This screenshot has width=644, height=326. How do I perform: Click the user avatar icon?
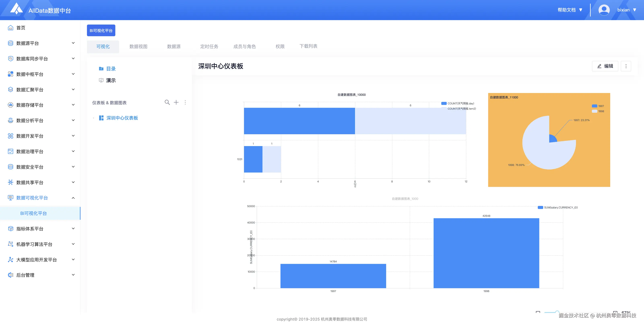coord(604,10)
